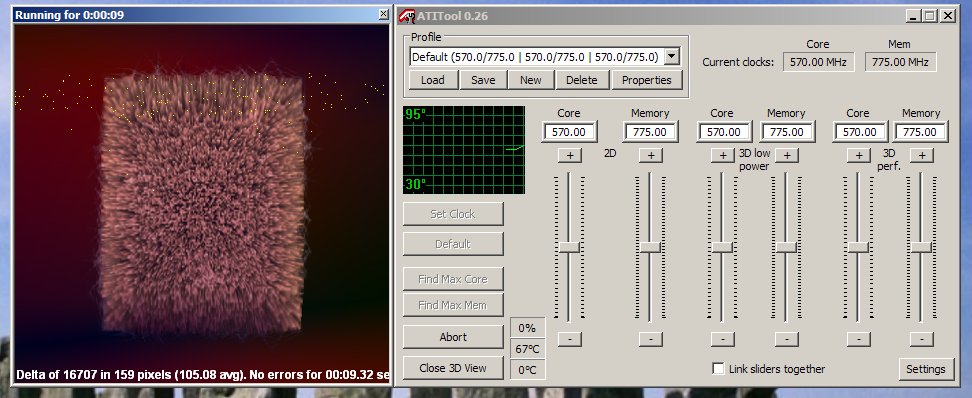Close the 3D view running window

(x=384, y=14)
